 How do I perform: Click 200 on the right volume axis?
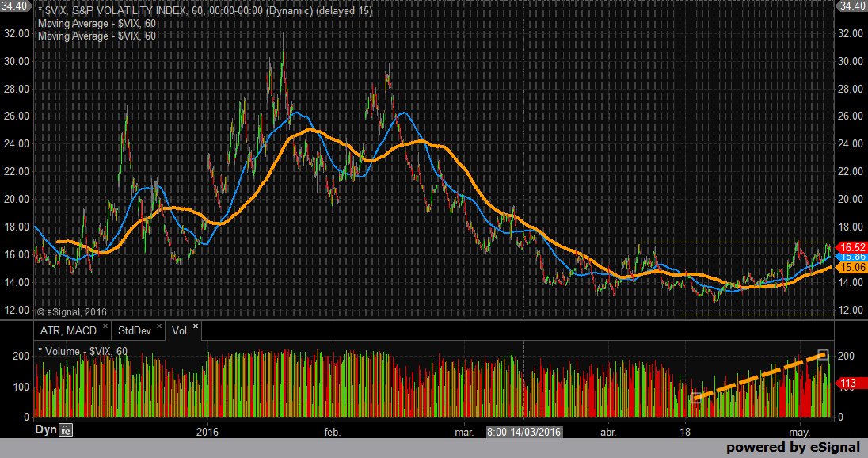point(846,356)
